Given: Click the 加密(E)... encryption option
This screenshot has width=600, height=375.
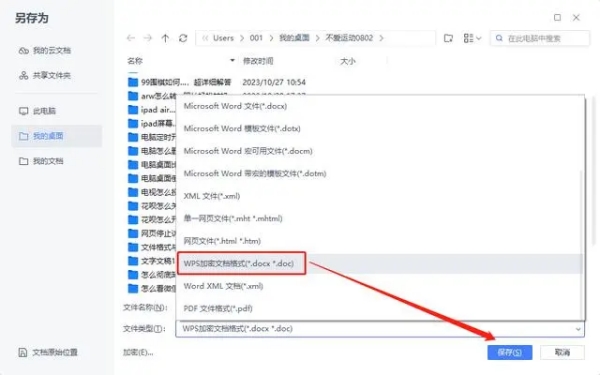Looking at the screenshot, I should click(138, 352).
